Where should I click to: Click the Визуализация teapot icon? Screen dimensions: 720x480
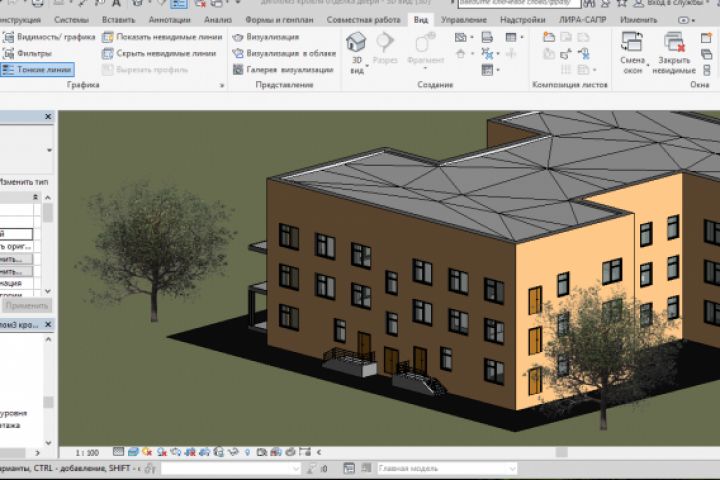click(239, 37)
